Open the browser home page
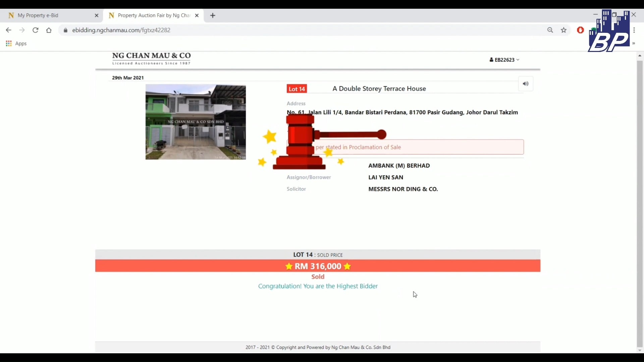This screenshot has width=644, height=362. pos(49,30)
